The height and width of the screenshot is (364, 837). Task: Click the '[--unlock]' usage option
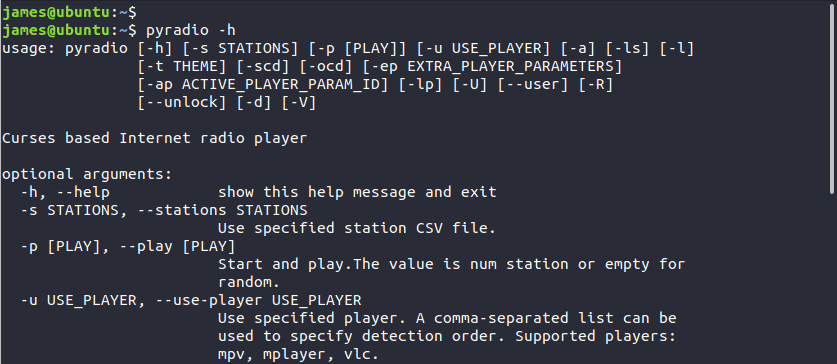(x=181, y=102)
